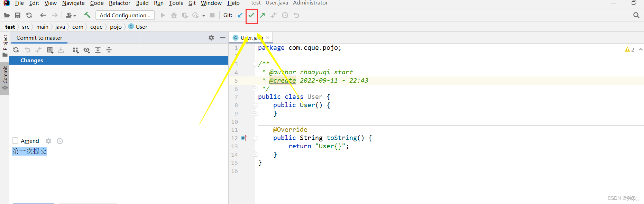Click Collapse All in Commit panel

[109, 50]
